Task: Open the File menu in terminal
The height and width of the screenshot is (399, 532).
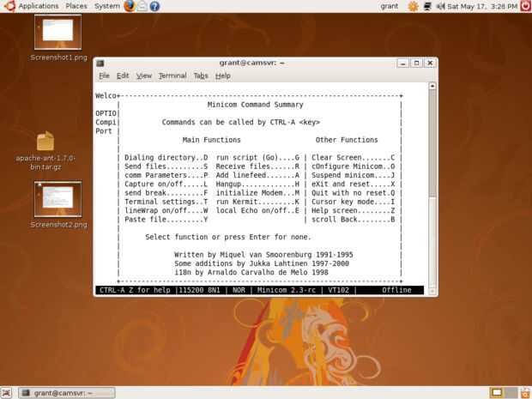Action: [x=104, y=76]
